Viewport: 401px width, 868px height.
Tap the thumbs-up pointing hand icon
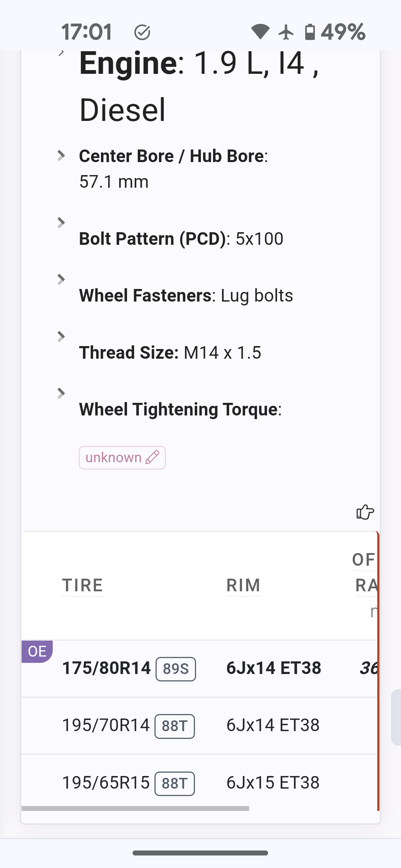pyautogui.click(x=365, y=512)
